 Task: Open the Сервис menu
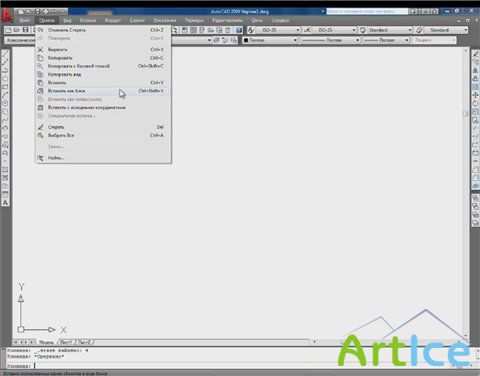coord(137,20)
